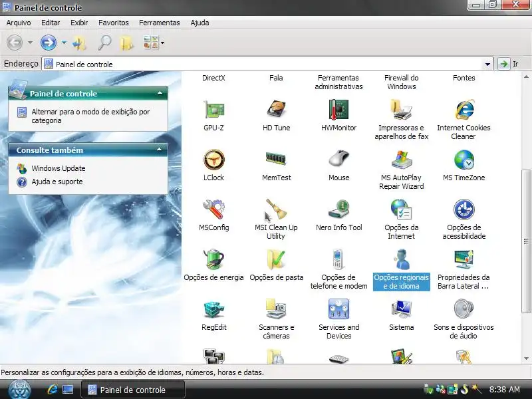Open the RegEdit icon

[x=213, y=309]
